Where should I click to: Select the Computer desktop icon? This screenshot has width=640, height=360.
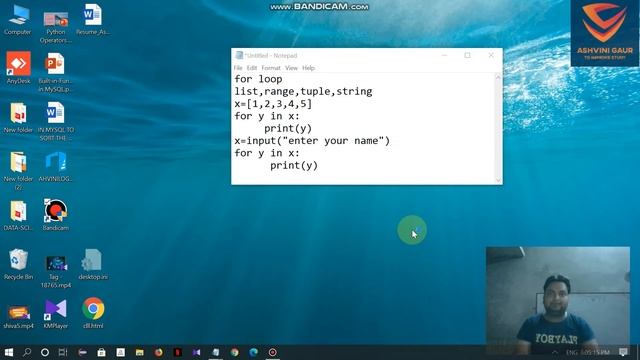coord(18,20)
